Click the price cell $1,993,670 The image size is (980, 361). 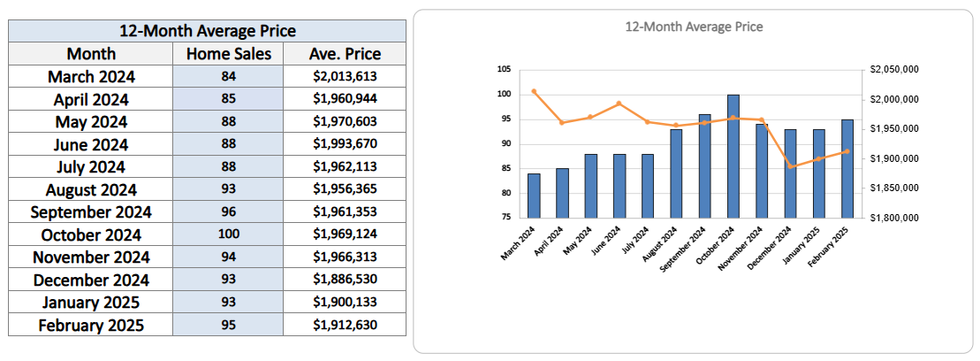point(345,144)
